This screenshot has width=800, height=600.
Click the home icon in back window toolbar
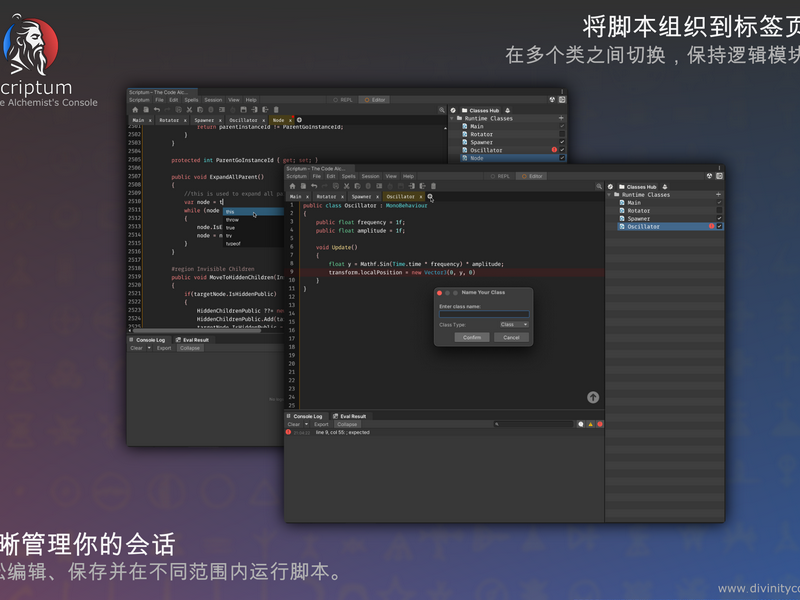pos(135,110)
